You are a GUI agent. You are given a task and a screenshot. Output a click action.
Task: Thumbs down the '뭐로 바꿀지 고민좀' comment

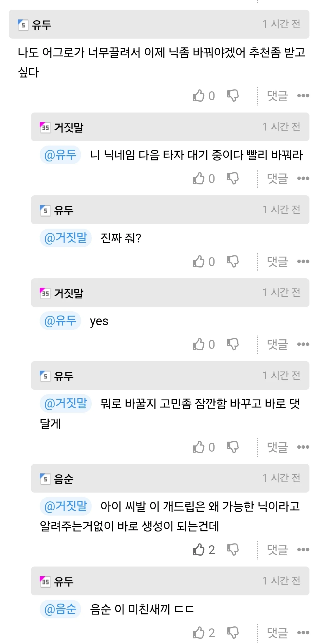[233, 447]
